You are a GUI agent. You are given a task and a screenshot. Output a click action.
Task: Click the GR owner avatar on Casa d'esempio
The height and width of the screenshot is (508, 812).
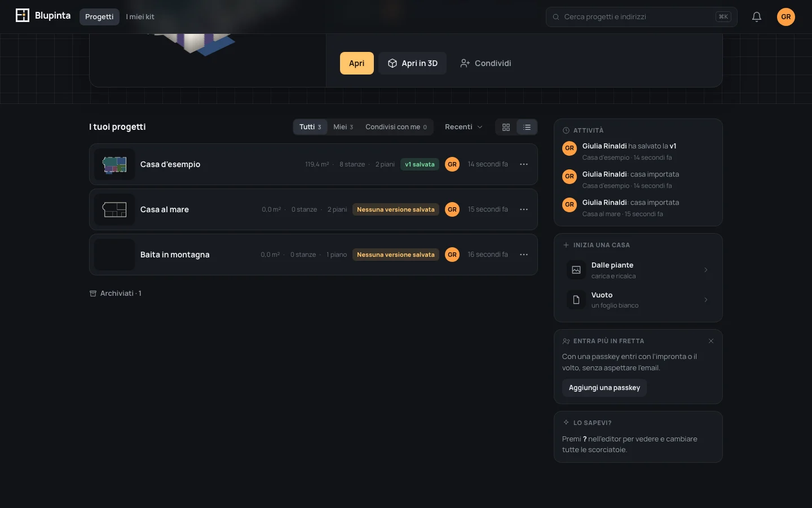click(452, 164)
